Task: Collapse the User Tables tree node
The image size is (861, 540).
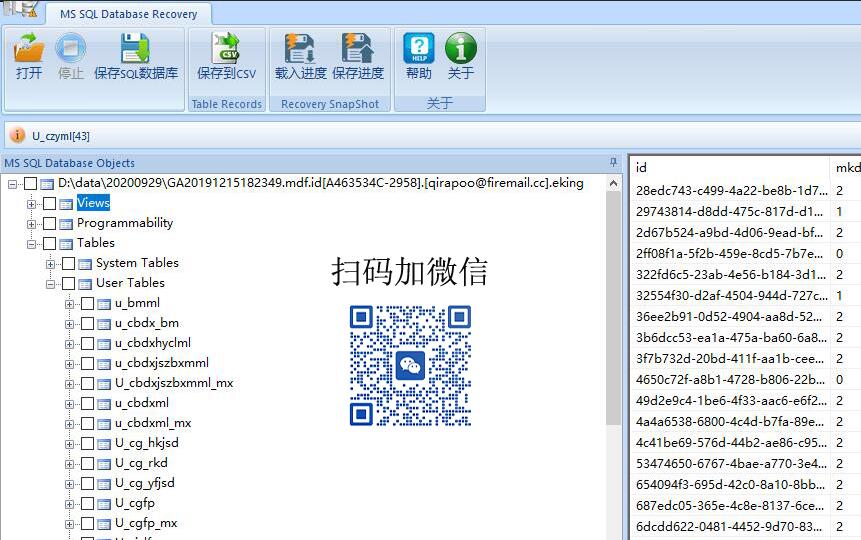Action: click(x=51, y=284)
